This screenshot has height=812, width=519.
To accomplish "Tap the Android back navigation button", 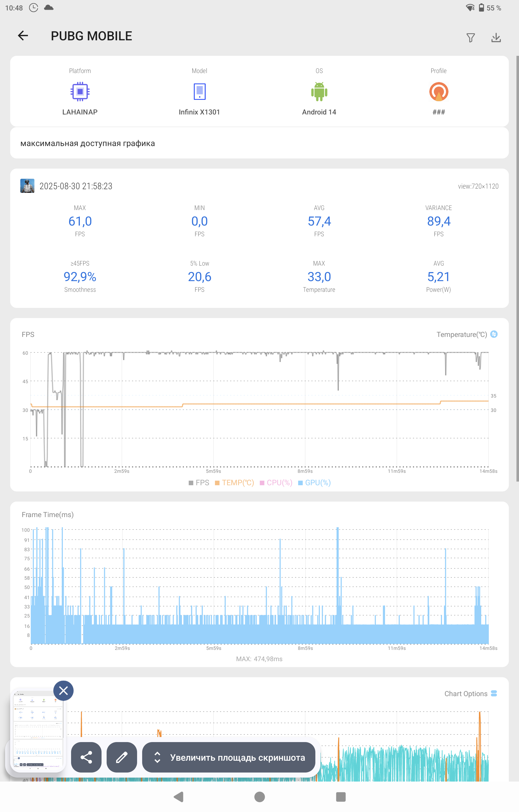I will tap(179, 797).
